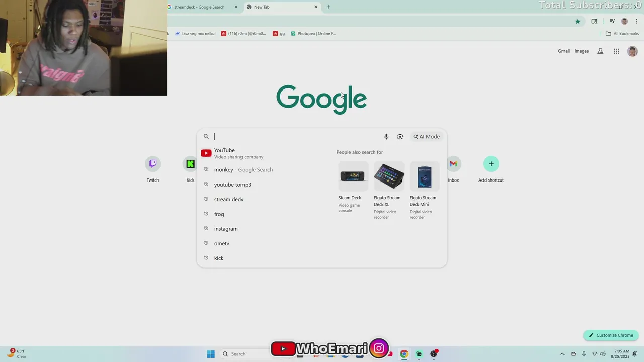Open the Elgato Stream Deck Mini thumbnail
The image size is (644, 362).
point(424,176)
